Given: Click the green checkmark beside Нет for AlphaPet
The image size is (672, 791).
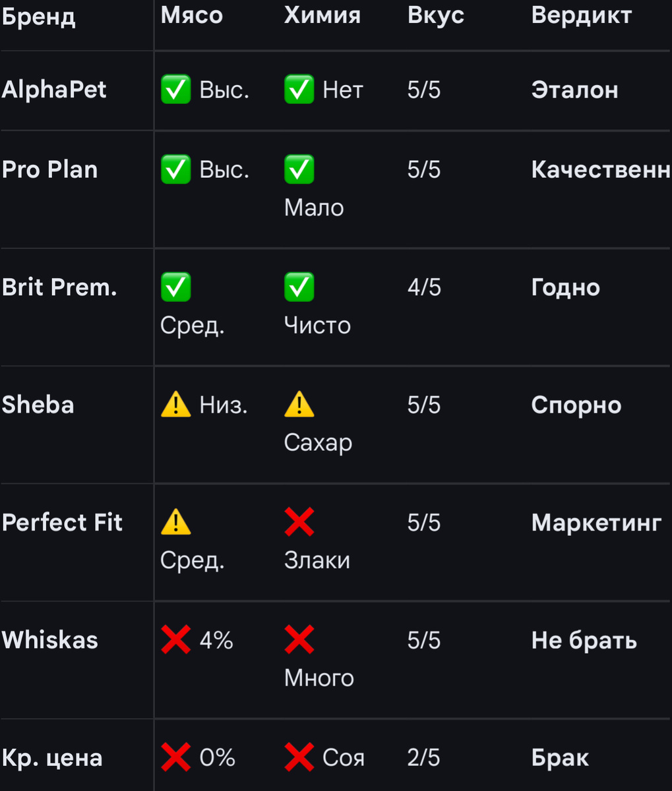Looking at the screenshot, I should [x=299, y=90].
